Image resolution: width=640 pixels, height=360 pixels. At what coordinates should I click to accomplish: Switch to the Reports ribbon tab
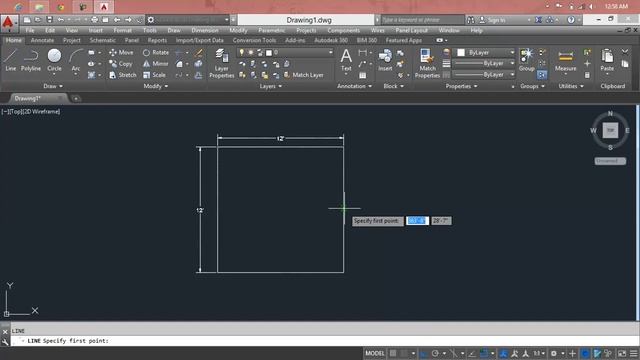157,40
